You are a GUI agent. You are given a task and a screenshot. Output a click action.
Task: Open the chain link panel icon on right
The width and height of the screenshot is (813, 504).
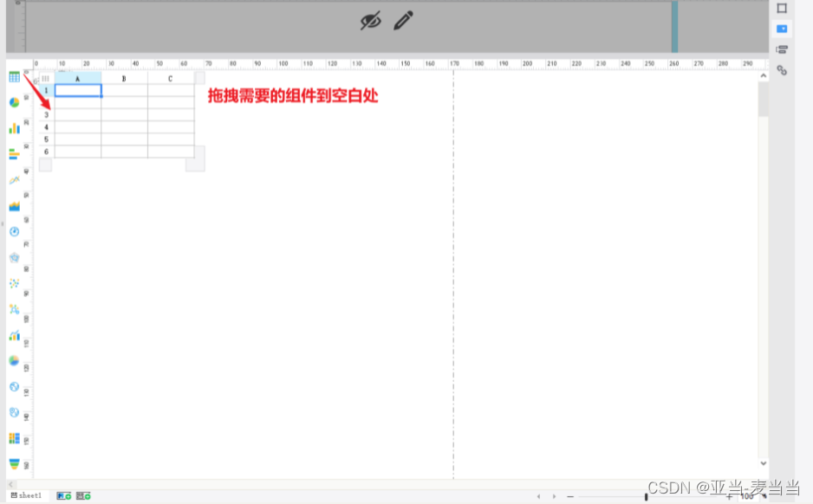[782, 70]
